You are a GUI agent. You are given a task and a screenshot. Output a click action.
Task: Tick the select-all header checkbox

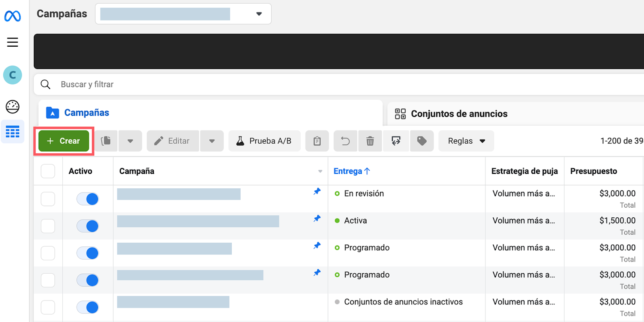48,171
